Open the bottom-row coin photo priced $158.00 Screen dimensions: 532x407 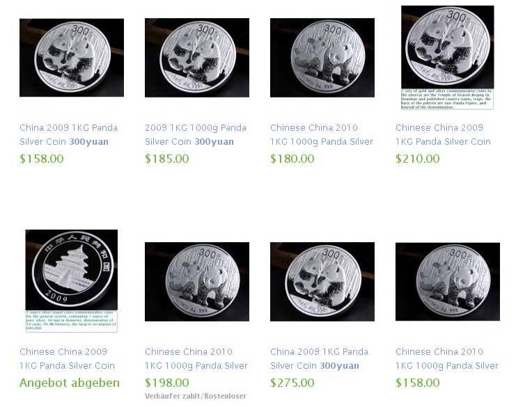coord(448,282)
